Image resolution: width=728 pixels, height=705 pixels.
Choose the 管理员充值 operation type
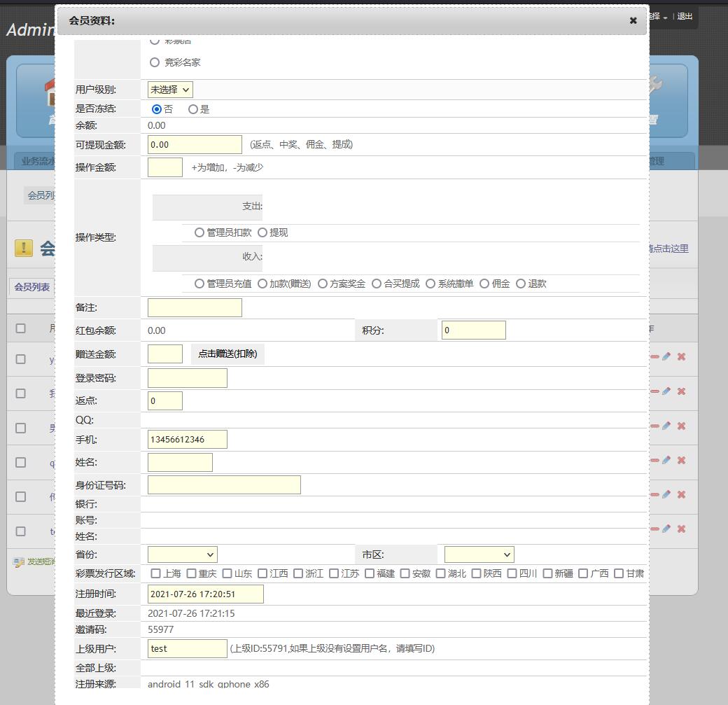tap(199, 284)
